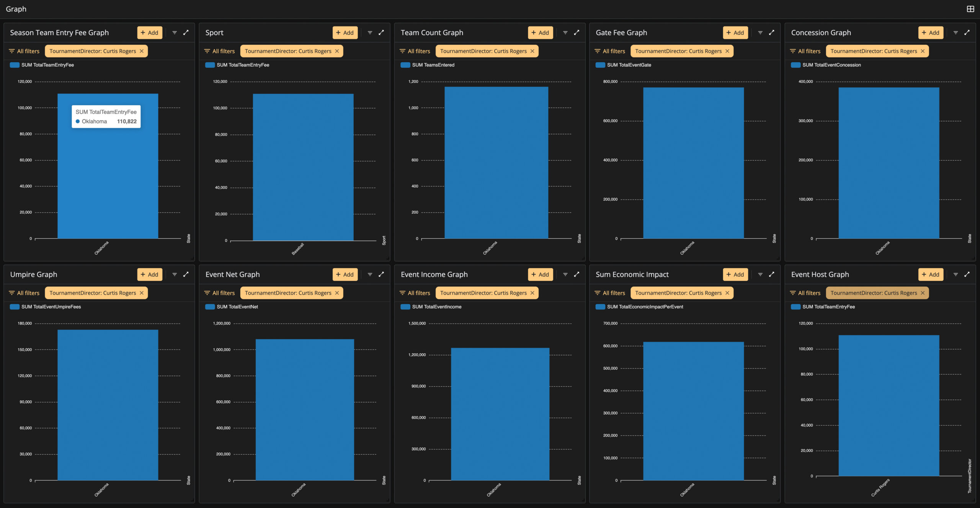Open filter icon on Sport panel
980x508 pixels.
370,33
